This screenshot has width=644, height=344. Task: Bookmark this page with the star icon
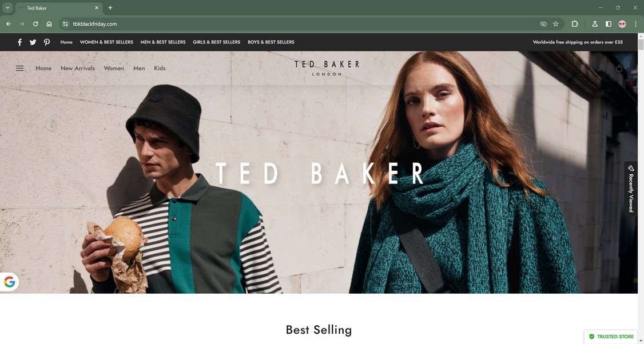556,24
